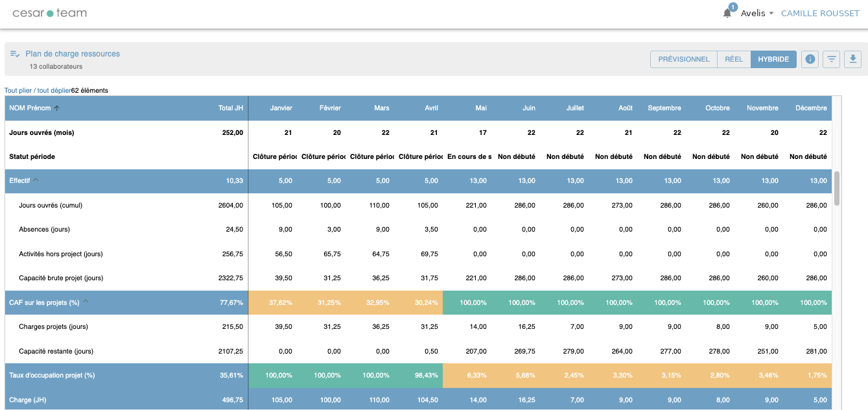This screenshot has height=410, width=868.
Task: Click the Total JH column header
Action: (x=231, y=108)
